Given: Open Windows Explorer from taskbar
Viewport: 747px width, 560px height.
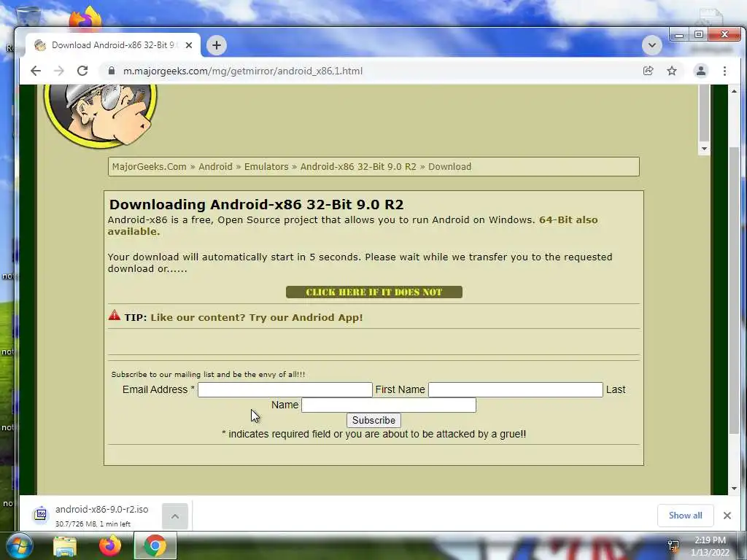Looking at the screenshot, I should point(65,546).
